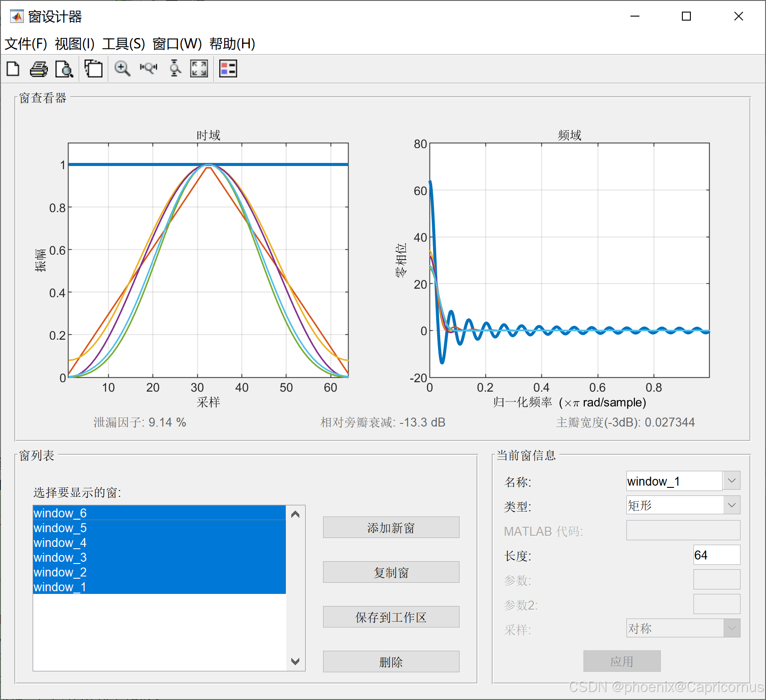Click the window list scroll-down arrow
Viewport: 766px width, 700px height.
295,662
